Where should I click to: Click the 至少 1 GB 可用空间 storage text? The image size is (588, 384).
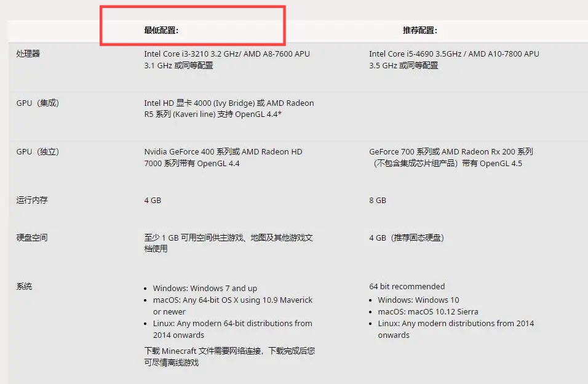229,243
